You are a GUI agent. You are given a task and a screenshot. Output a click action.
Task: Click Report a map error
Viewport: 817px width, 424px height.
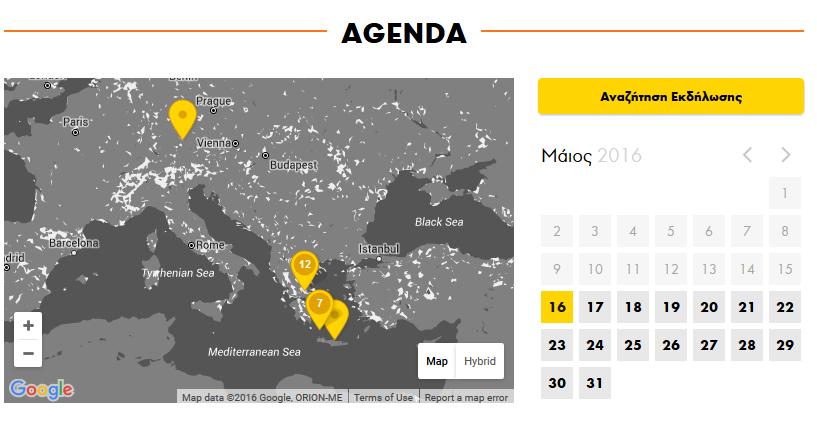466,397
